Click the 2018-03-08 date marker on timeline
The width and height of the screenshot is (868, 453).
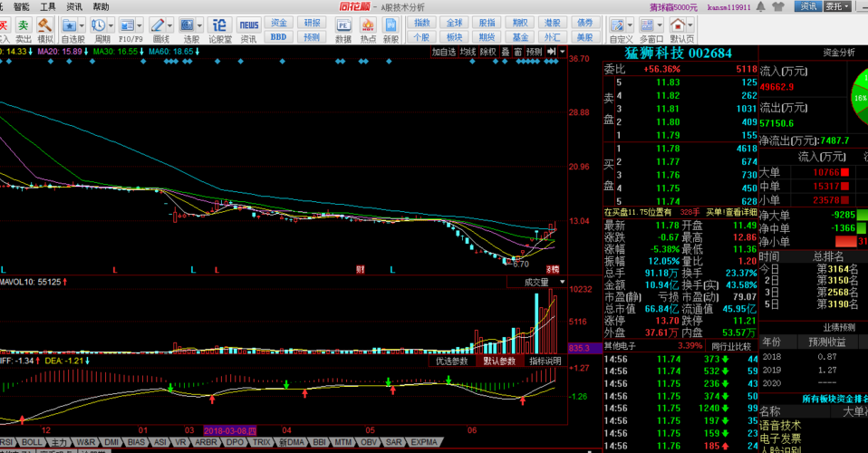click(230, 430)
